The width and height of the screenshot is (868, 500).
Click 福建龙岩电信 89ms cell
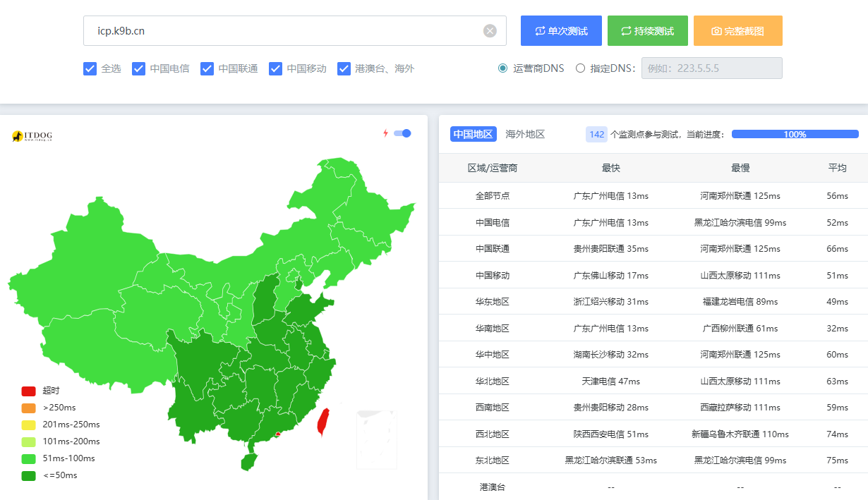(740, 302)
